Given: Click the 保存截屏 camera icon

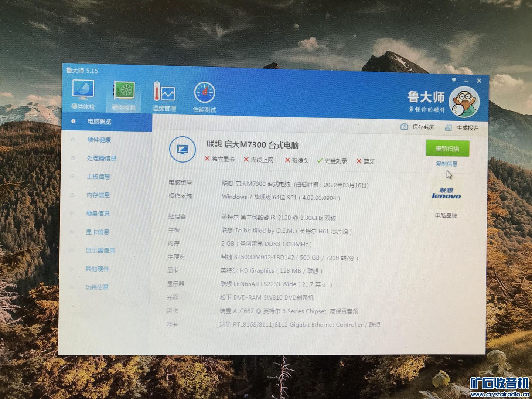Looking at the screenshot, I should [404, 127].
